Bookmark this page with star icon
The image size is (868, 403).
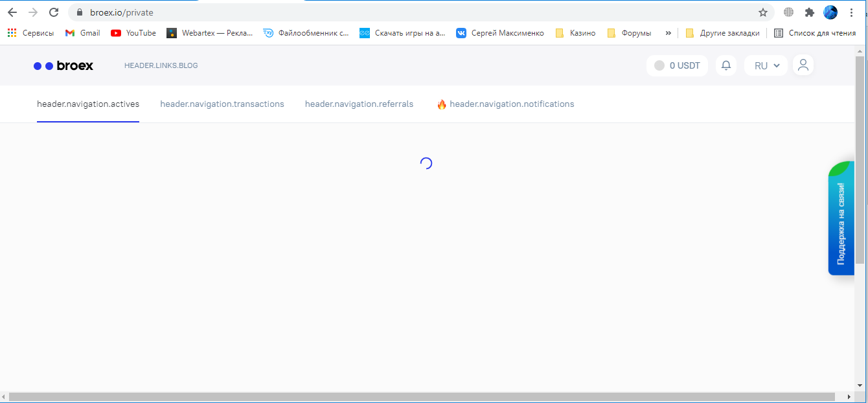[x=763, y=12]
